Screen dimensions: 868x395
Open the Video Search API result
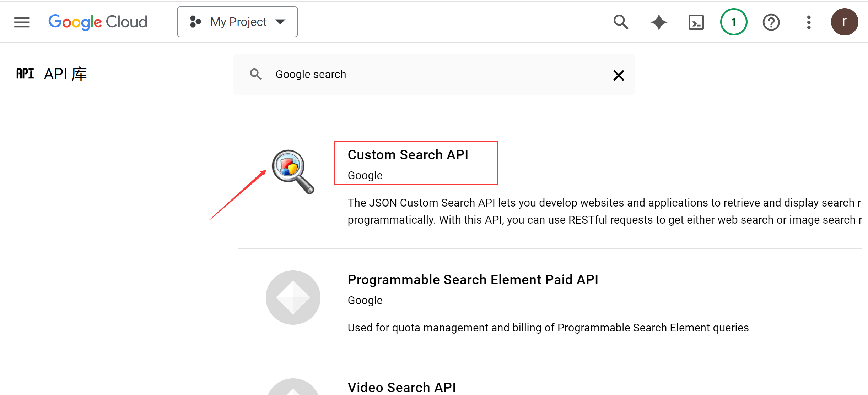[401, 387]
